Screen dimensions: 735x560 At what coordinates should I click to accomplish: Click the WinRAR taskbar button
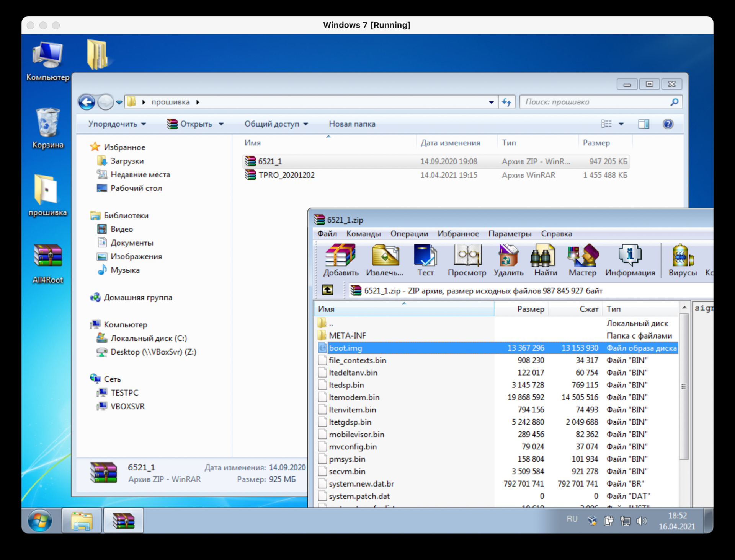coord(123,521)
